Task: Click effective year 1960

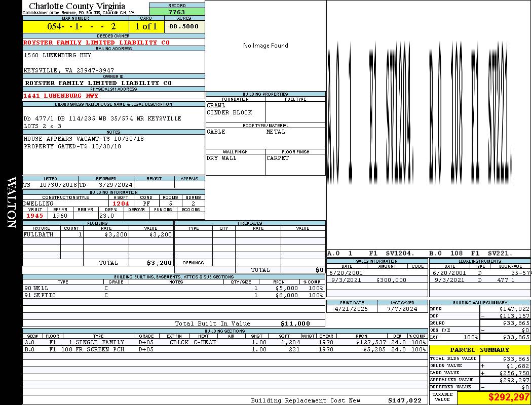Action: point(60,216)
